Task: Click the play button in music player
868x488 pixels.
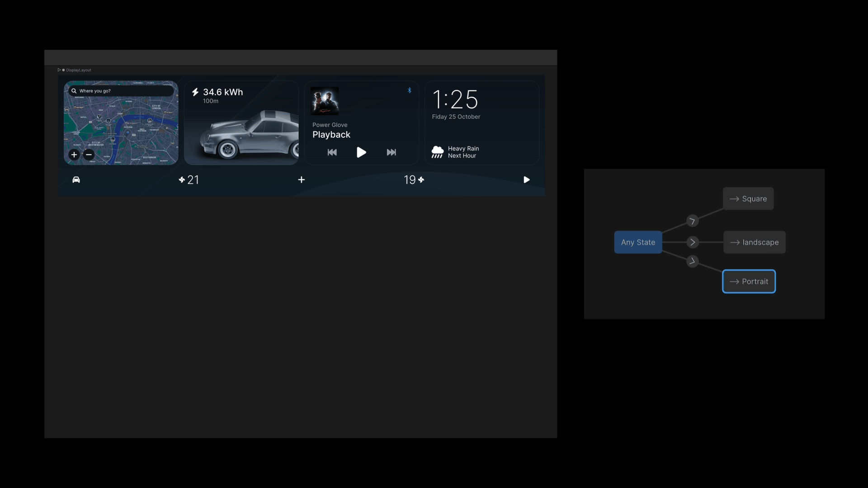Action: [362, 152]
